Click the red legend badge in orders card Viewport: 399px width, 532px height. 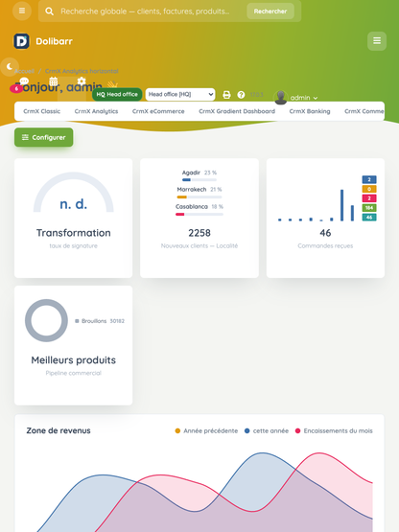369,198
